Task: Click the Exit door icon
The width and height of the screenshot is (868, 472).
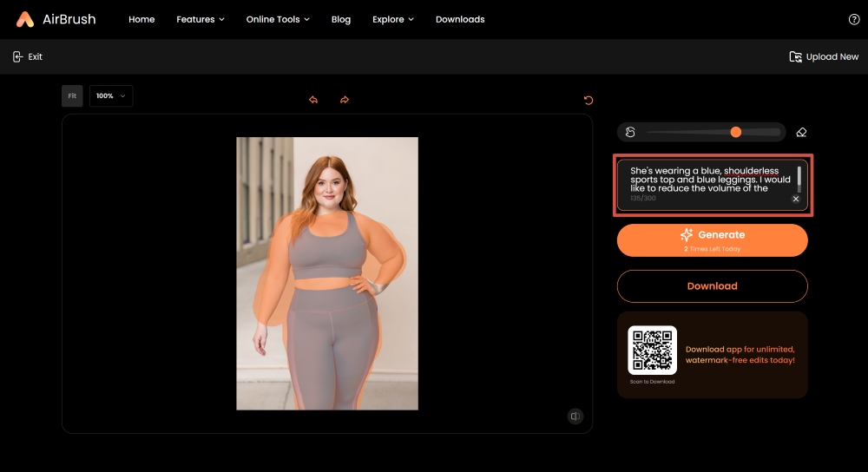Action: (17, 56)
